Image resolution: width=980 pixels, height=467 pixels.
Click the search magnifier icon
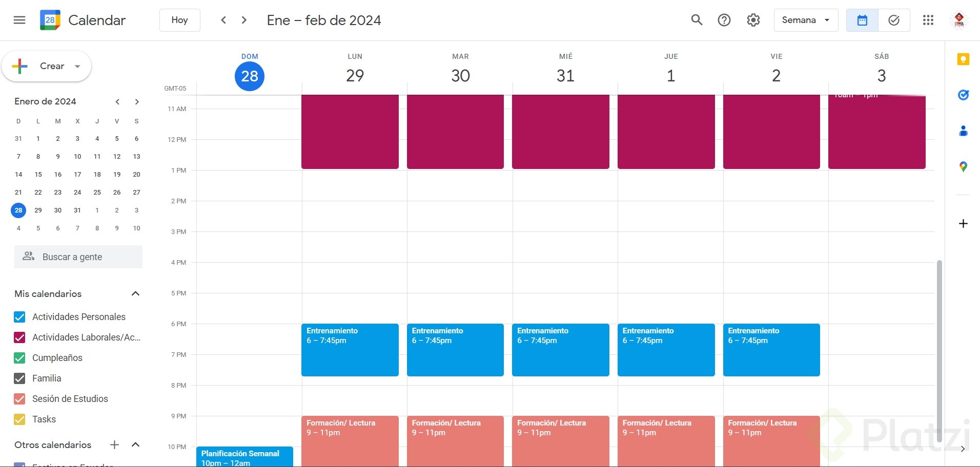(696, 20)
